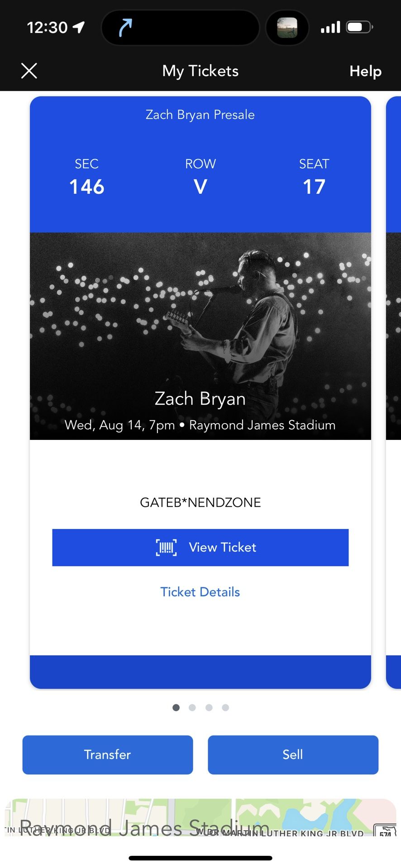Tap the album thumbnail in status bar
Screen dimensions: 401x868
[287, 28]
